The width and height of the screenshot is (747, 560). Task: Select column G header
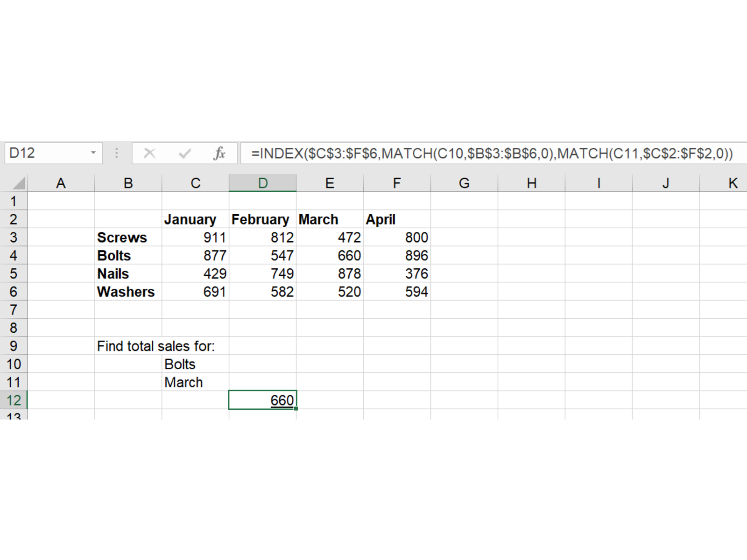point(464,183)
